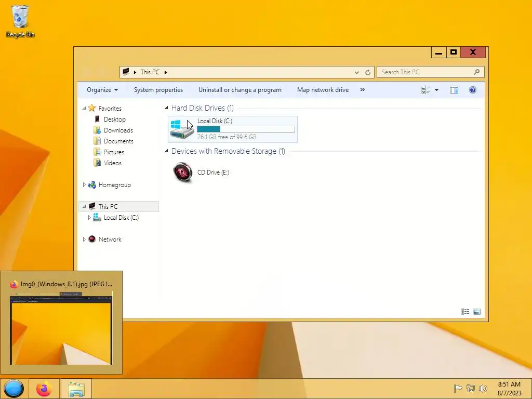This screenshot has height=399, width=532.
Task: Click the Firefox icon in preview popup
Action: pyautogui.click(x=14, y=284)
